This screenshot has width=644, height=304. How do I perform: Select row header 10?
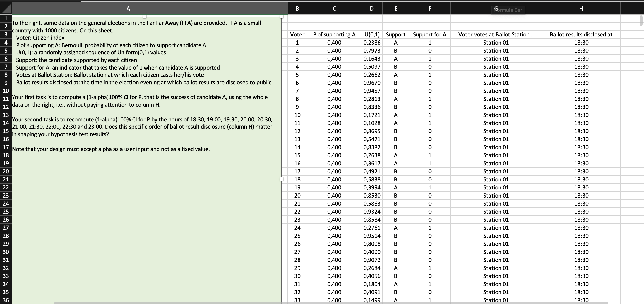(x=6, y=91)
